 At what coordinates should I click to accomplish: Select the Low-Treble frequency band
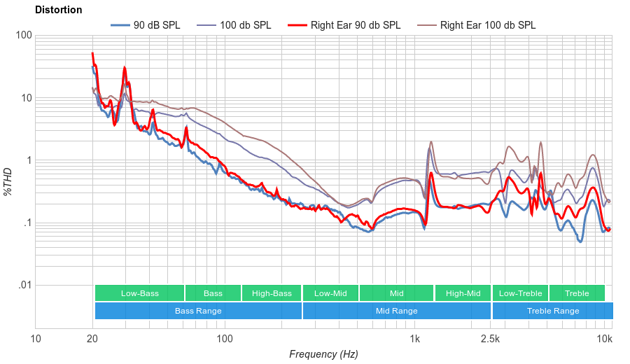(x=520, y=293)
